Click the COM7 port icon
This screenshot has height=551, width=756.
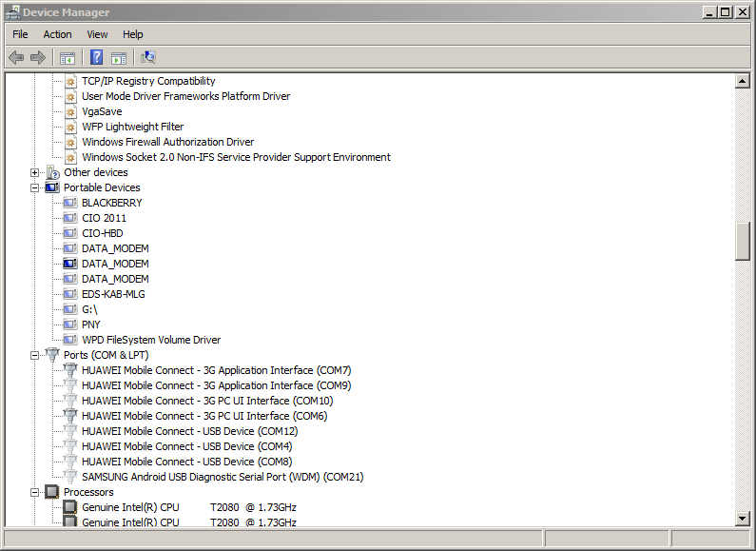pos(70,370)
